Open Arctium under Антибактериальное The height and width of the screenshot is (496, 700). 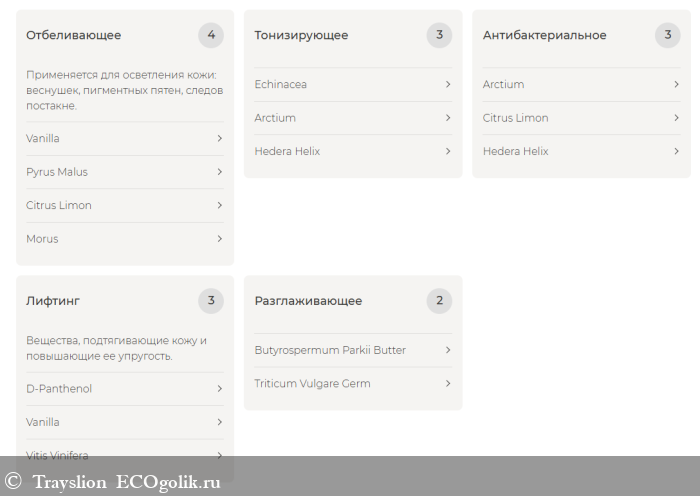click(503, 84)
